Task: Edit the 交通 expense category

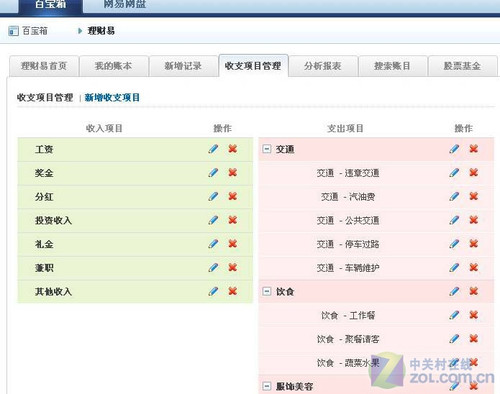Action: coord(454,149)
